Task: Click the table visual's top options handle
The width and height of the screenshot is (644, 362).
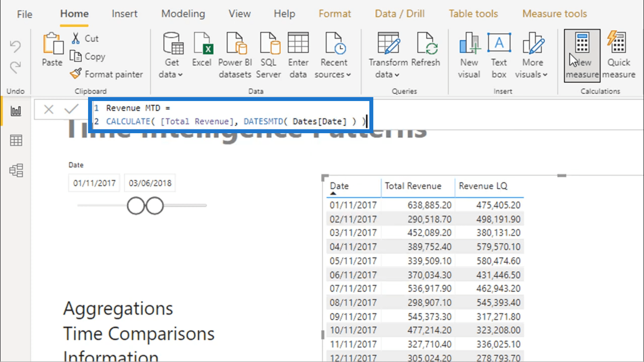Action: pos(562,175)
